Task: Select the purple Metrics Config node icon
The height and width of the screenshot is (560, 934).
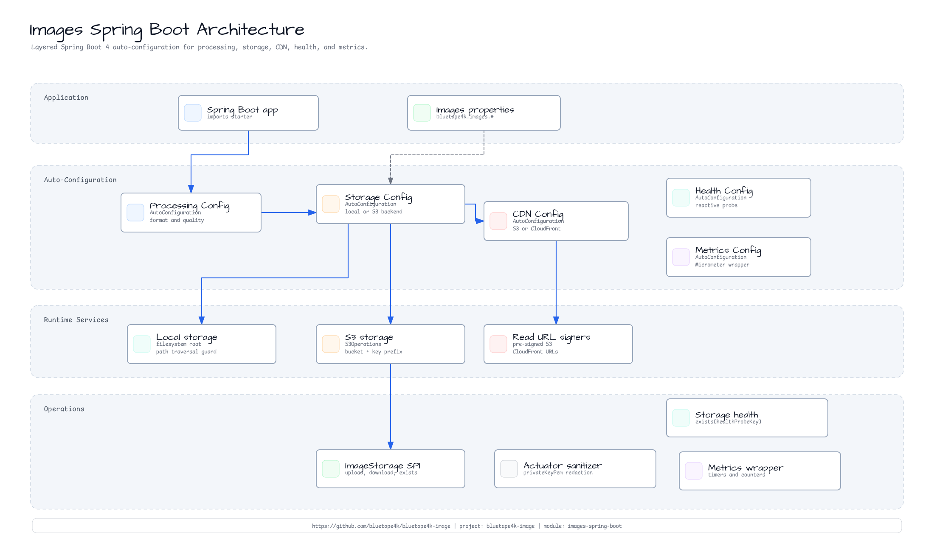Action: coord(681,257)
